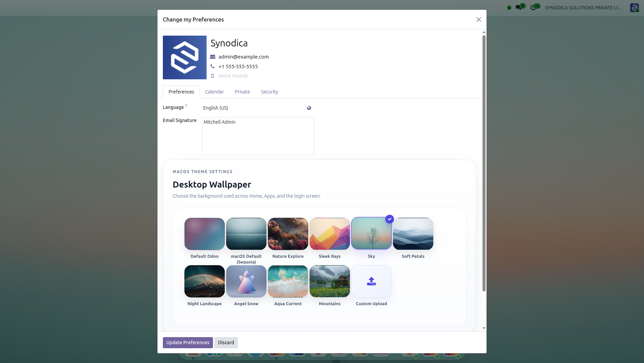This screenshot has height=363, width=644.
Task: Open the activities clock icon with badge 15
Action: (x=535, y=7)
